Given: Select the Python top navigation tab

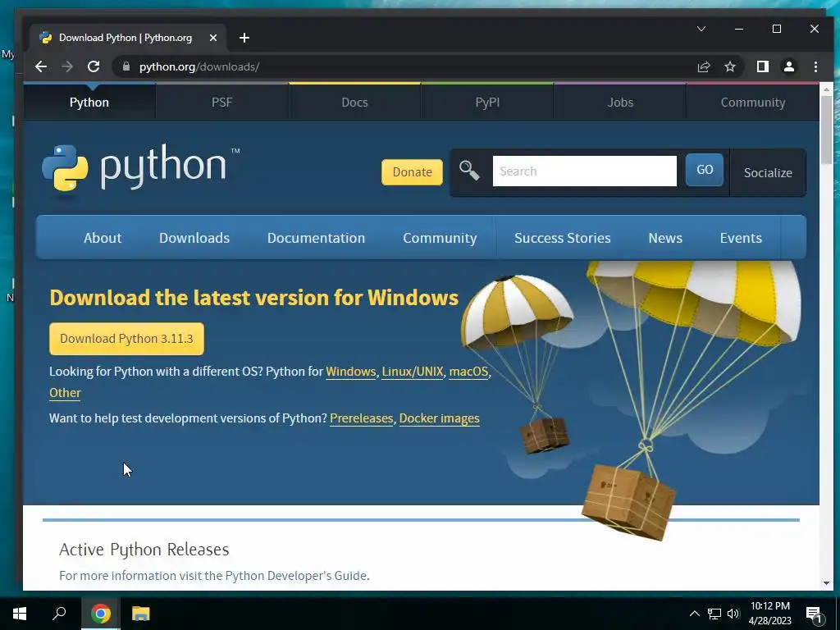Looking at the screenshot, I should coord(89,103).
